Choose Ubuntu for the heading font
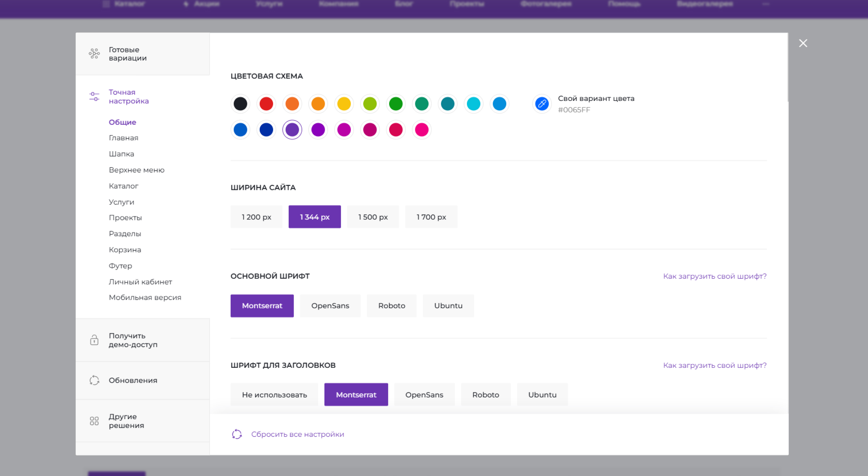The image size is (868, 476). click(x=542, y=395)
